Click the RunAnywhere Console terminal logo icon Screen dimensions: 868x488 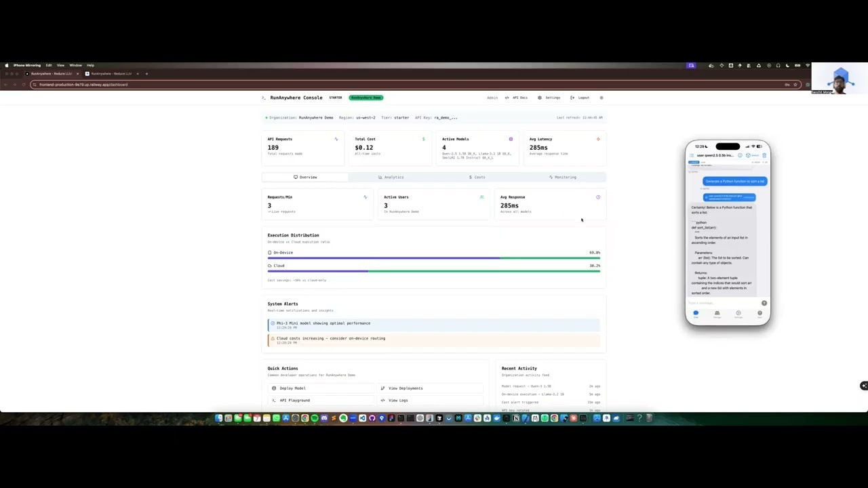pos(264,98)
